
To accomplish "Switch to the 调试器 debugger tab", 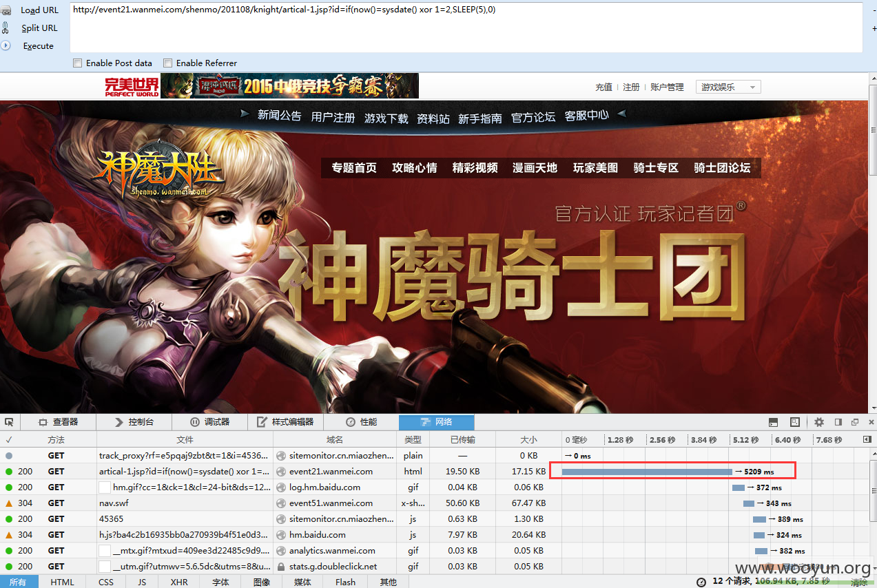I will pos(210,422).
